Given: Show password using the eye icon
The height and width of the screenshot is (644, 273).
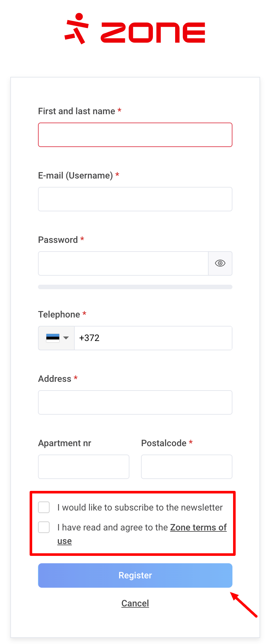Looking at the screenshot, I should pyautogui.click(x=220, y=263).
